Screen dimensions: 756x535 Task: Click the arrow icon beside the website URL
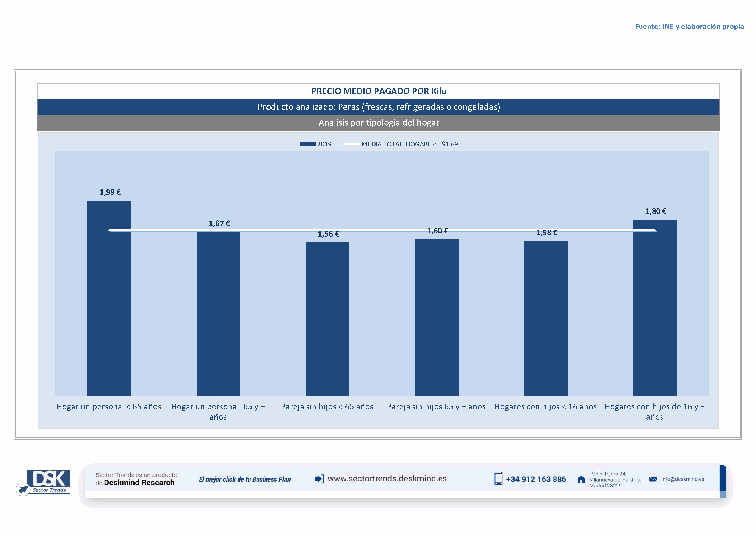coord(319,479)
